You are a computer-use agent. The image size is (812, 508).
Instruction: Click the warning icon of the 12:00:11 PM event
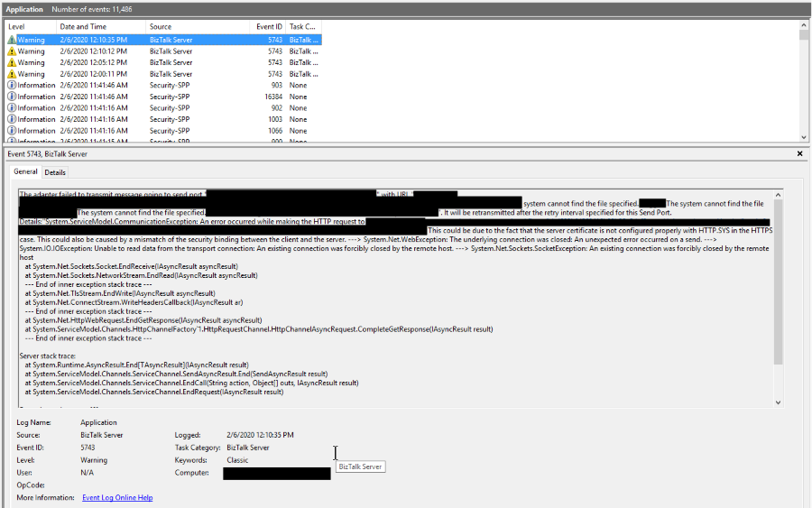coord(12,74)
